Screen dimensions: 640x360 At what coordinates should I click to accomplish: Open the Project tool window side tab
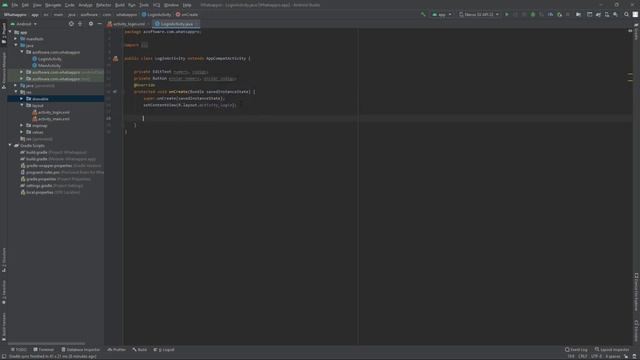4,33
